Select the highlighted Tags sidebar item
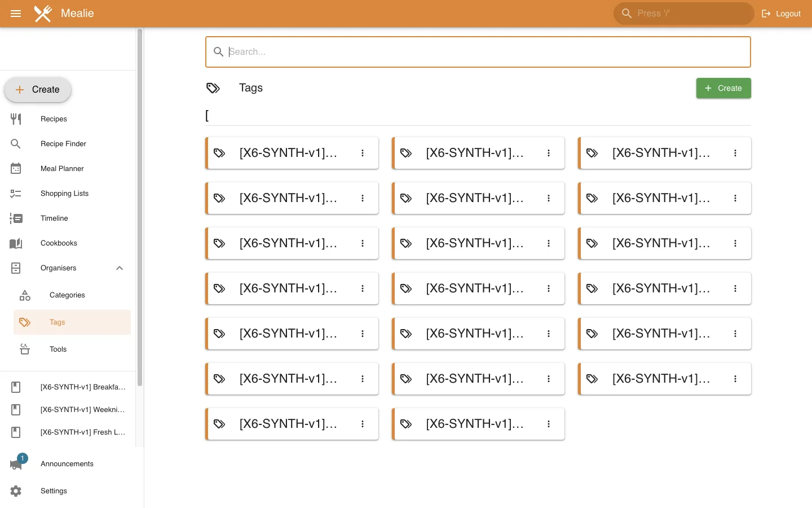 (72, 322)
